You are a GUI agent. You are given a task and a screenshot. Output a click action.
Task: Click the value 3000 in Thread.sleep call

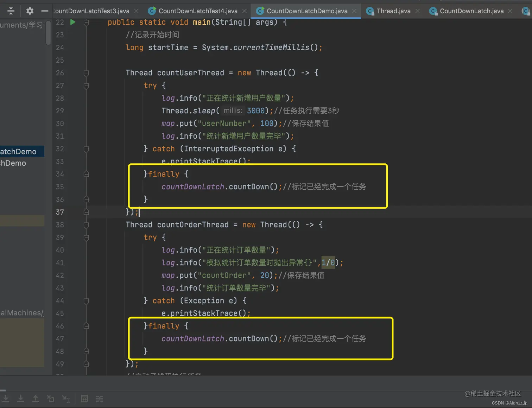(x=256, y=111)
